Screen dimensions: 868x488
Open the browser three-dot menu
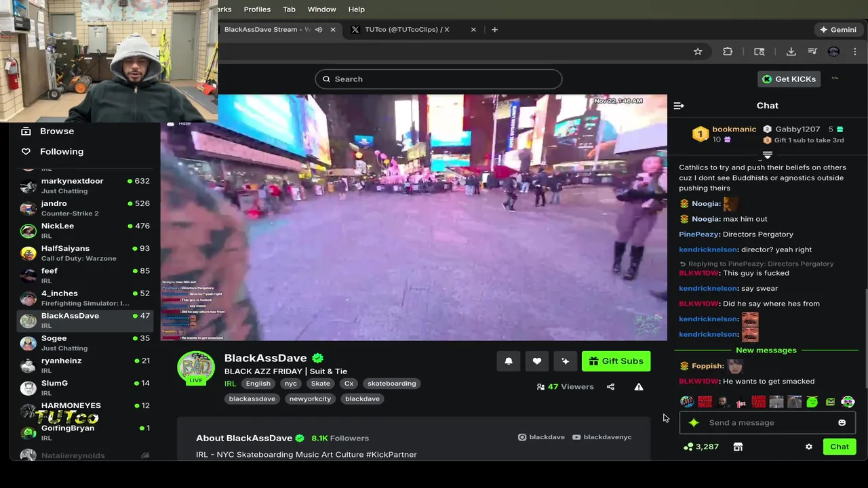coord(855,52)
